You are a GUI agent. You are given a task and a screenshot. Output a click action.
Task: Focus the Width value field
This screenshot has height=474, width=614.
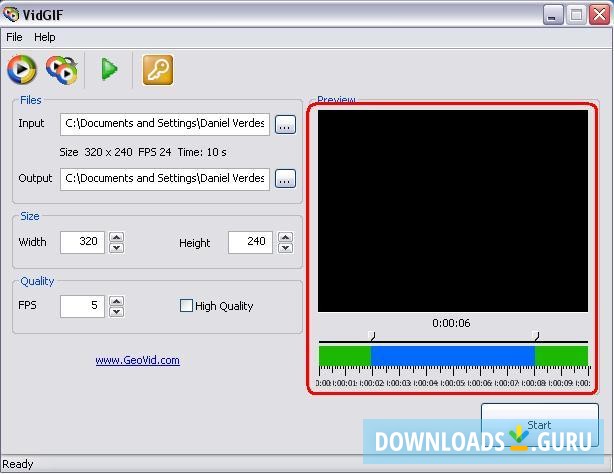82,242
